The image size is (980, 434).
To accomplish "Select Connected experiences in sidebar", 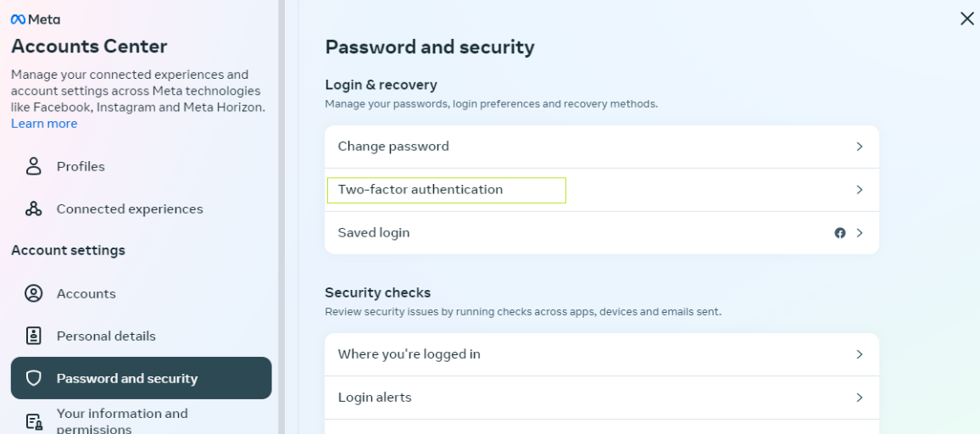I will click(130, 209).
